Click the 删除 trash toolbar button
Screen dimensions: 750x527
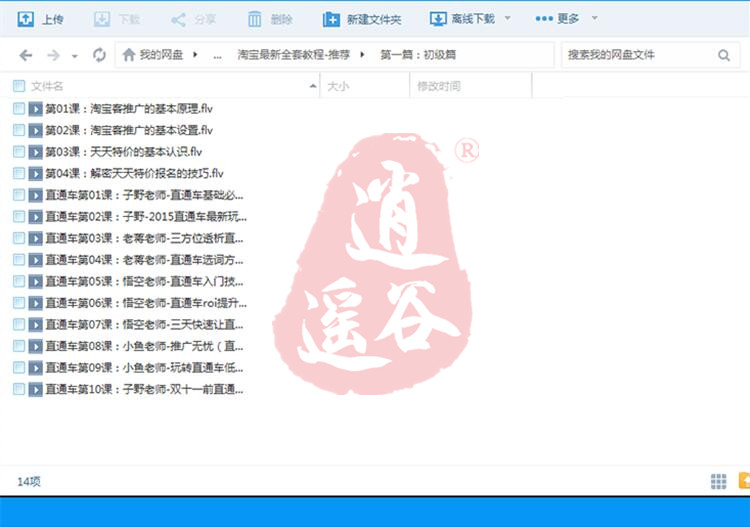270,19
